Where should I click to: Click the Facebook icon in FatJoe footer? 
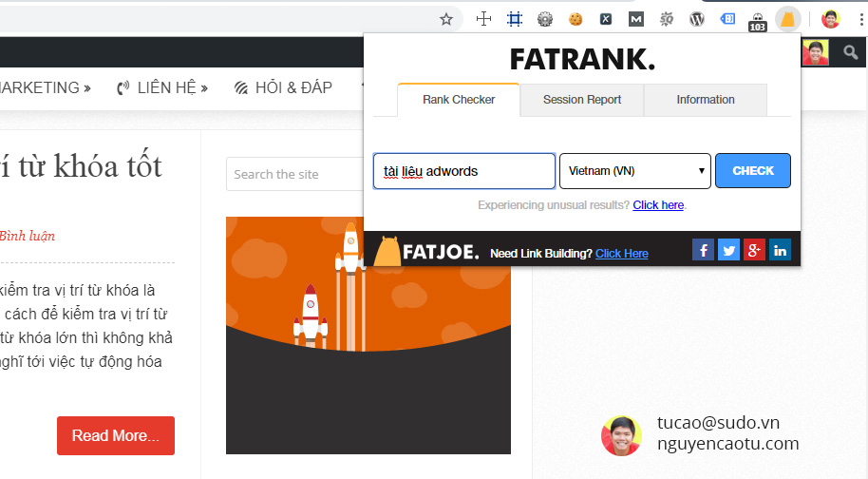(703, 250)
